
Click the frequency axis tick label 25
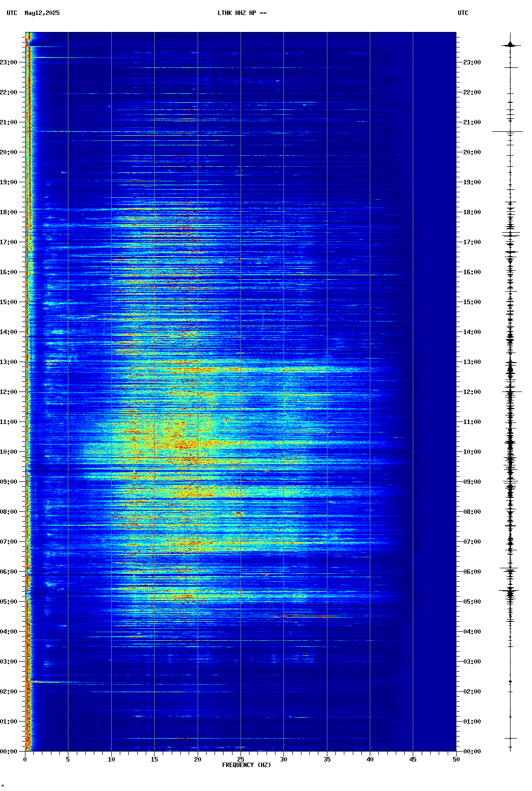(x=241, y=760)
